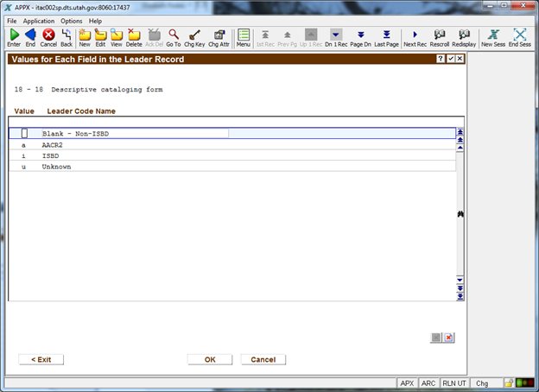Open Go To search icon
The image size is (539, 392).
tap(174, 37)
